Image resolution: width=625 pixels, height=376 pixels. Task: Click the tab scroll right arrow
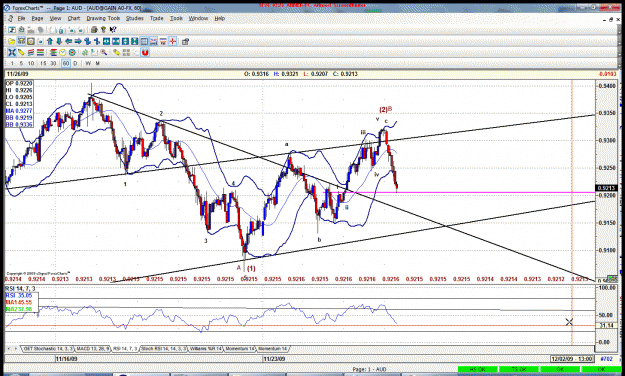tap(16, 349)
